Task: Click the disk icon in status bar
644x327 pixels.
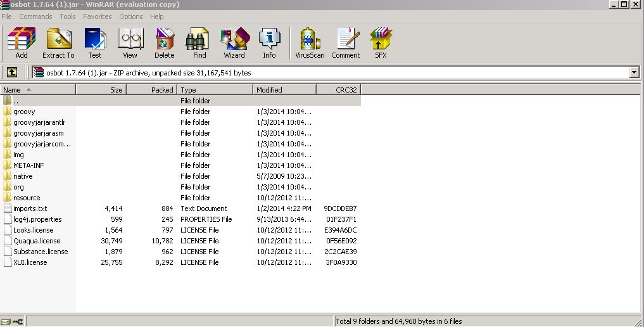Action: point(5,322)
